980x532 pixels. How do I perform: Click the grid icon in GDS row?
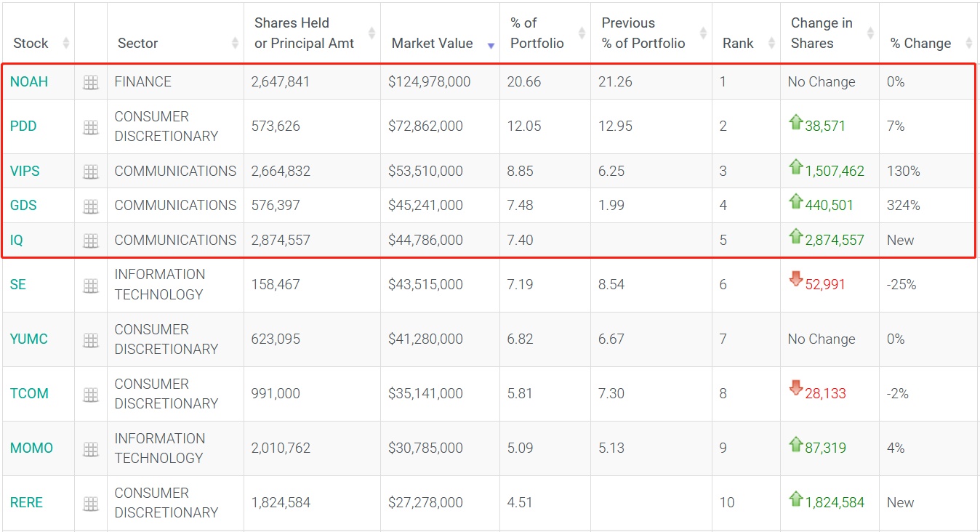point(91,206)
